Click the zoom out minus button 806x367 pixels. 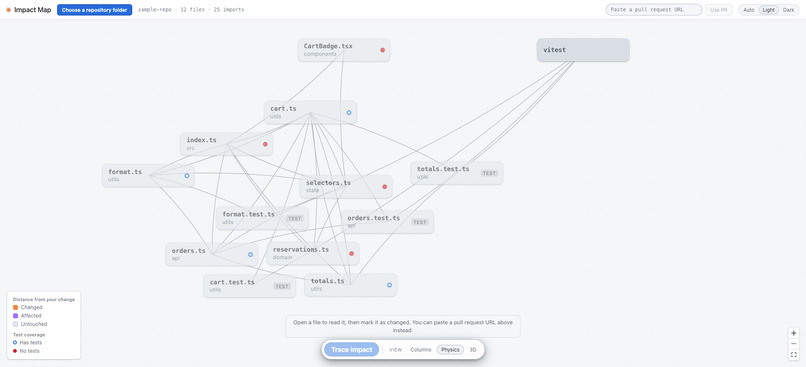point(794,344)
